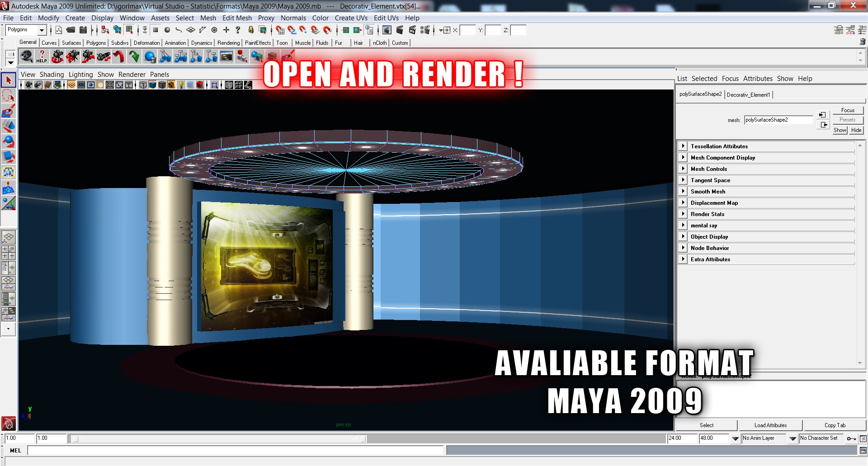This screenshot has height=466, width=868.
Task: Toggle viewport textured display icon
Action: click(x=171, y=85)
